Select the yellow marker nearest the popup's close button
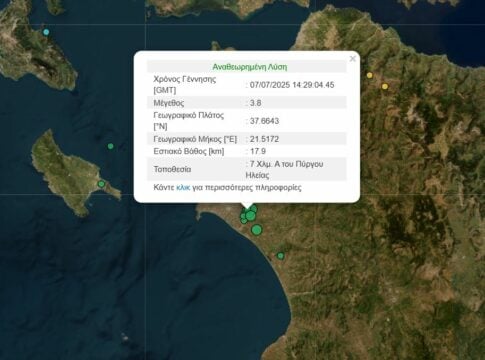 [x=369, y=75]
